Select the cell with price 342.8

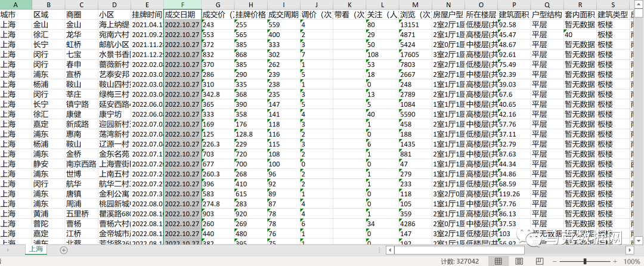click(218, 94)
